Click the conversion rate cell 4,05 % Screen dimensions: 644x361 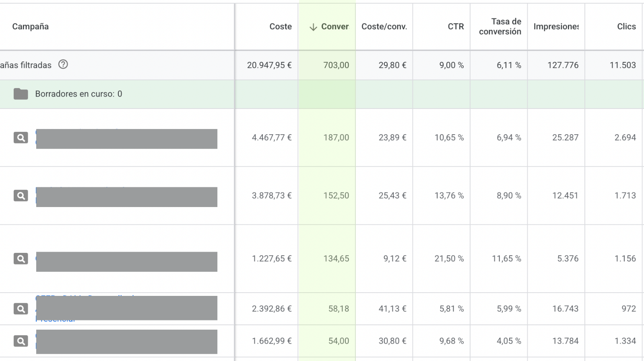point(509,341)
